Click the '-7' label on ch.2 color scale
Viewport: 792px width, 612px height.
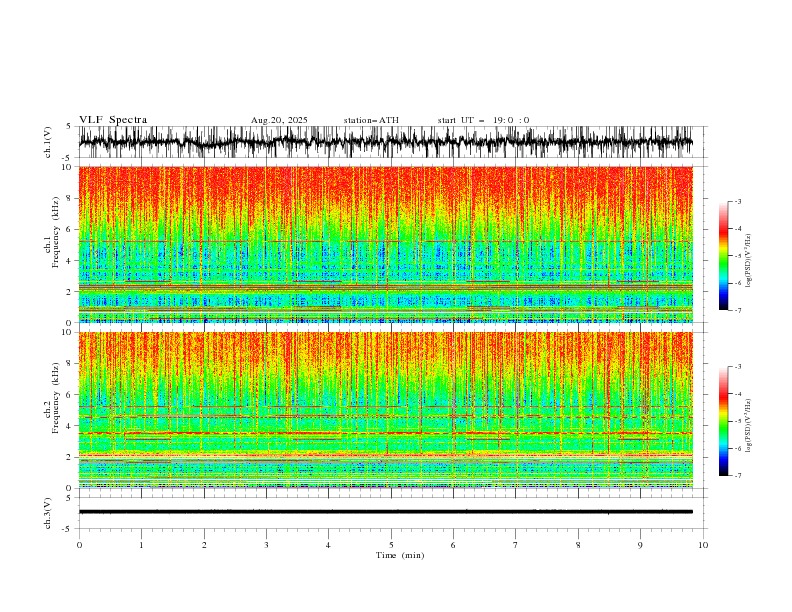(x=738, y=476)
